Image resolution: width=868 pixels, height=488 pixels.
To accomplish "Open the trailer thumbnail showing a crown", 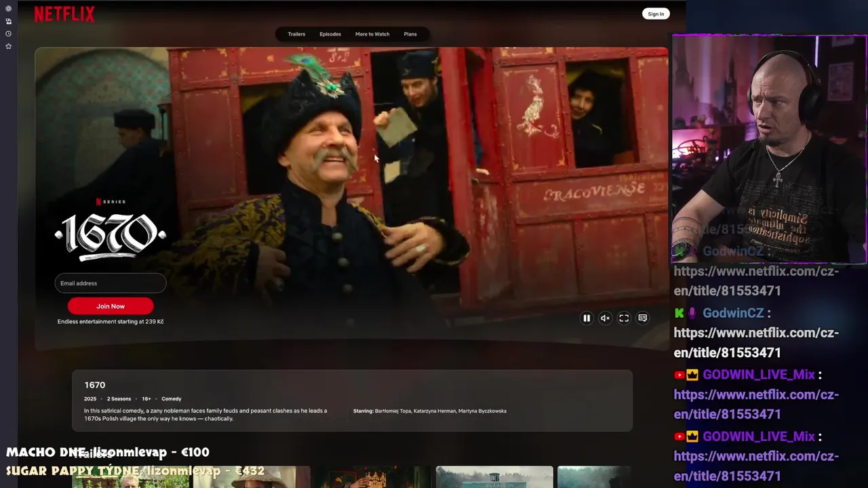I will [x=372, y=476].
